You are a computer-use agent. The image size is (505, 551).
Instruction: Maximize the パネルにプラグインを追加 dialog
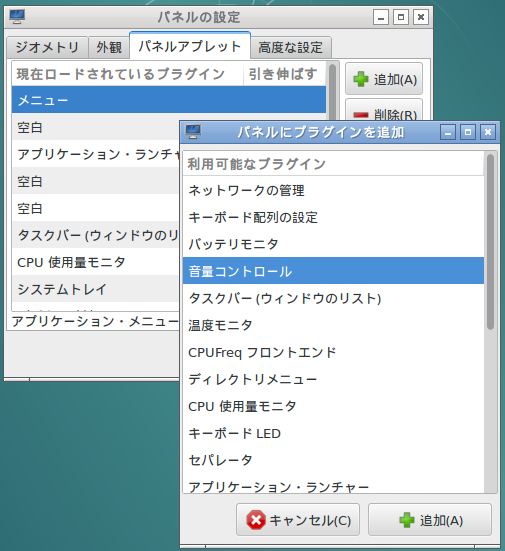[468, 132]
